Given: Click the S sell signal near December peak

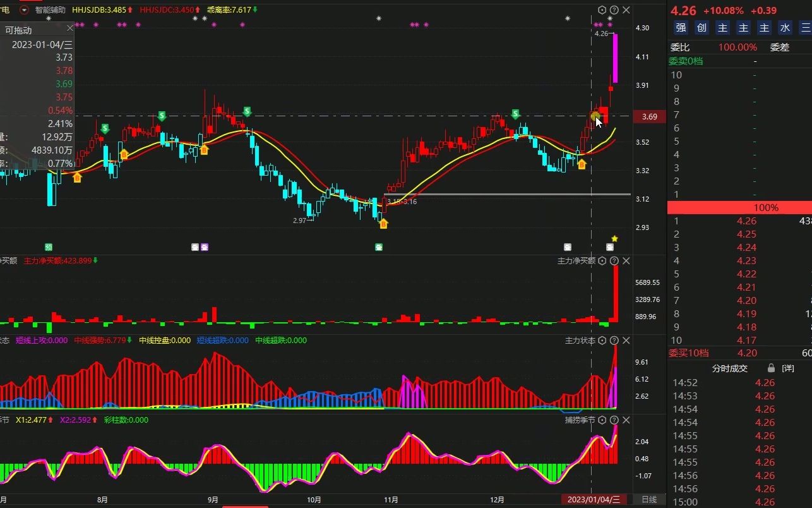Looking at the screenshot, I should (516, 114).
